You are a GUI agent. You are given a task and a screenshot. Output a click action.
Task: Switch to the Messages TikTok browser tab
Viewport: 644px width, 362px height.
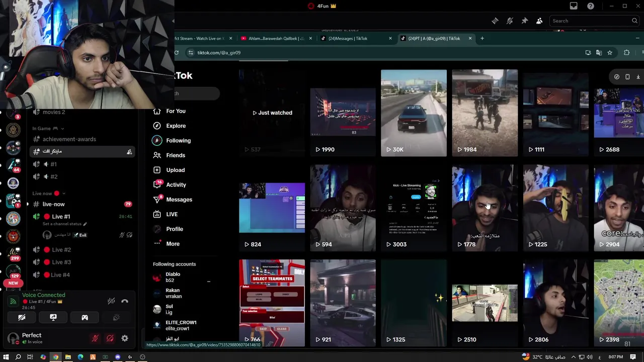[352, 38]
